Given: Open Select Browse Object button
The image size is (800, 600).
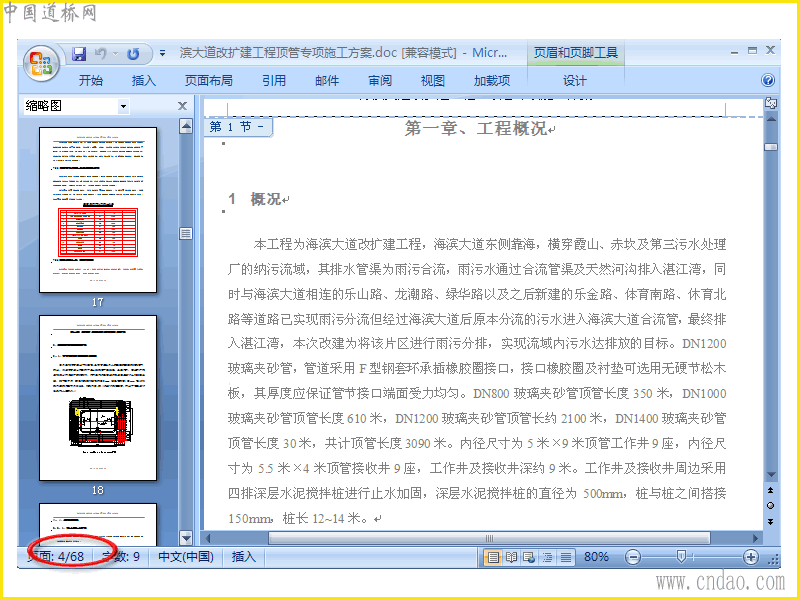Looking at the screenshot, I should [770, 506].
